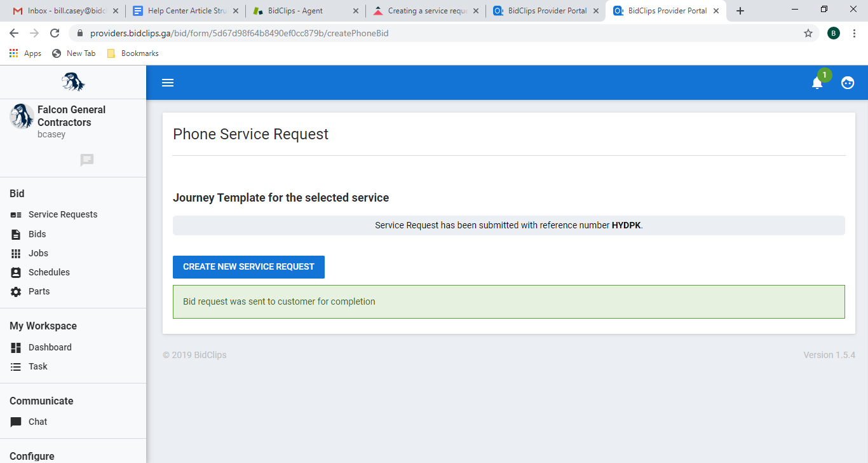Click the Service Requests sidebar icon
The image size is (868, 463).
click(16, 215)
